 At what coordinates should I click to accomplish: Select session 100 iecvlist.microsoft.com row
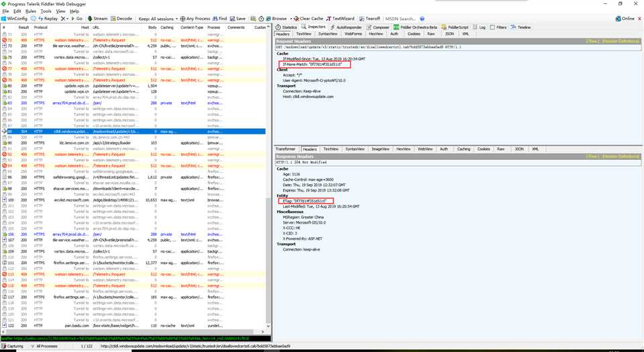[133, 200]
